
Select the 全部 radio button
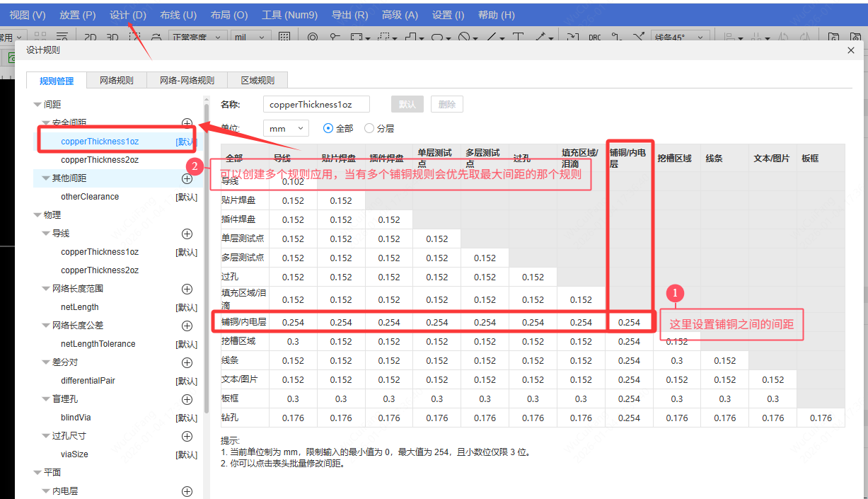[x=328, y=129]
